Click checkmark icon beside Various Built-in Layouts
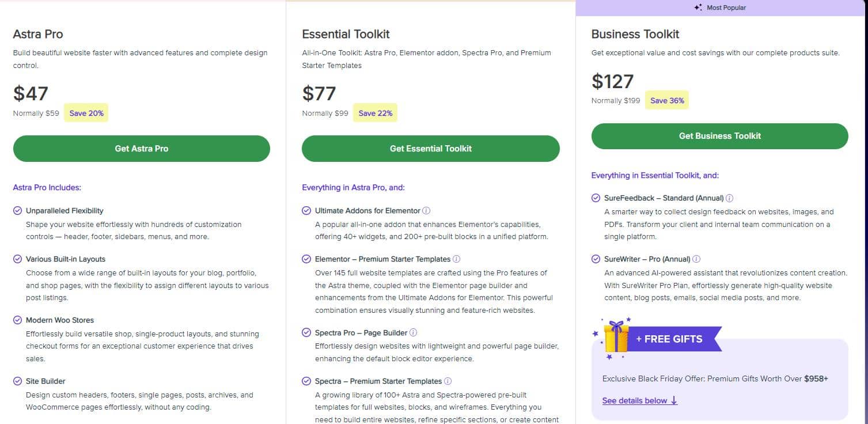868x424 pixels. click(x=18, y=259)
